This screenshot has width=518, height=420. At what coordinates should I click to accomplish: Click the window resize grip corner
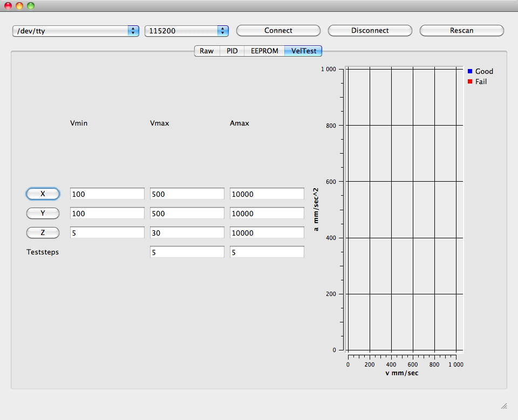tap(503, 406)
